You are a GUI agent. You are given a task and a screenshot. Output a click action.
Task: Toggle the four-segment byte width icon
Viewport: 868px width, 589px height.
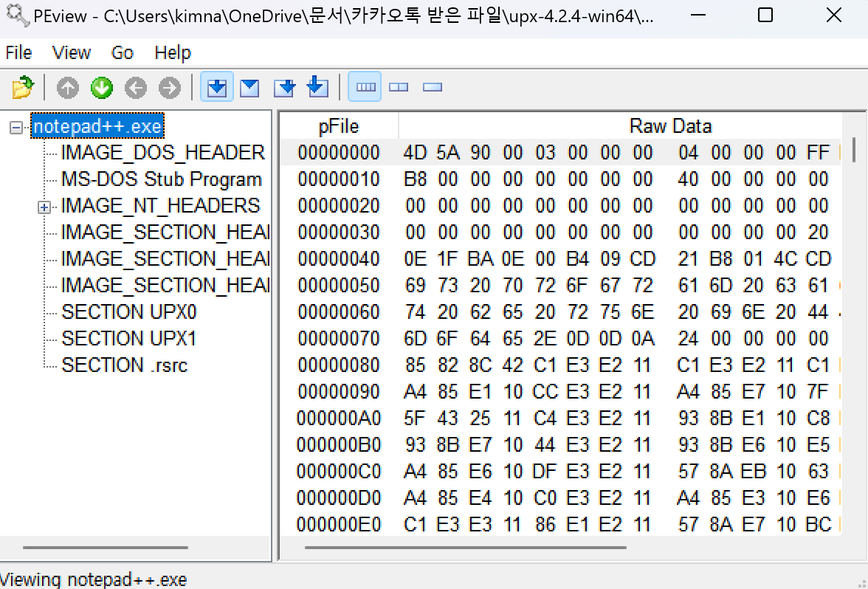tap(365, 87)
